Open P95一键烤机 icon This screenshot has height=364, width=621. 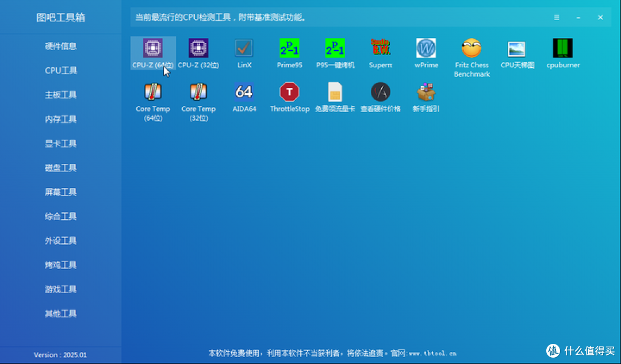[335, 53]
